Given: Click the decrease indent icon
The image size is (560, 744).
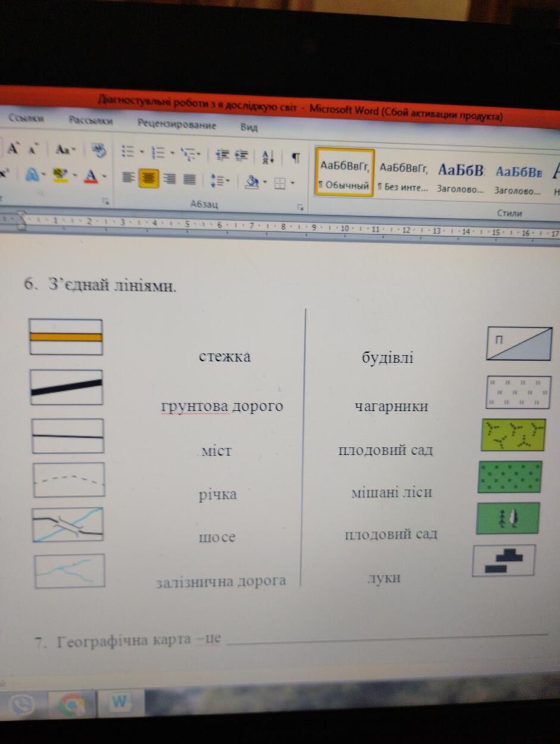Looking at the screenshot, I should (222, 155).
